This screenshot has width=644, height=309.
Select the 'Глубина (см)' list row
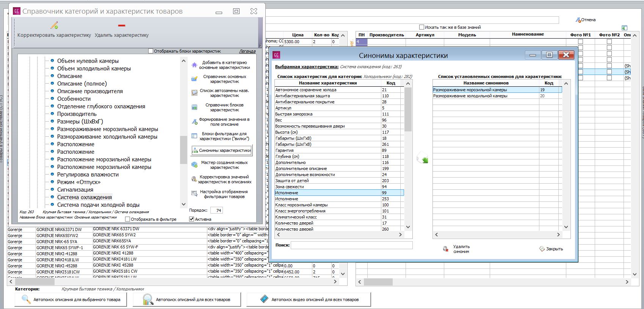point(339,156)
